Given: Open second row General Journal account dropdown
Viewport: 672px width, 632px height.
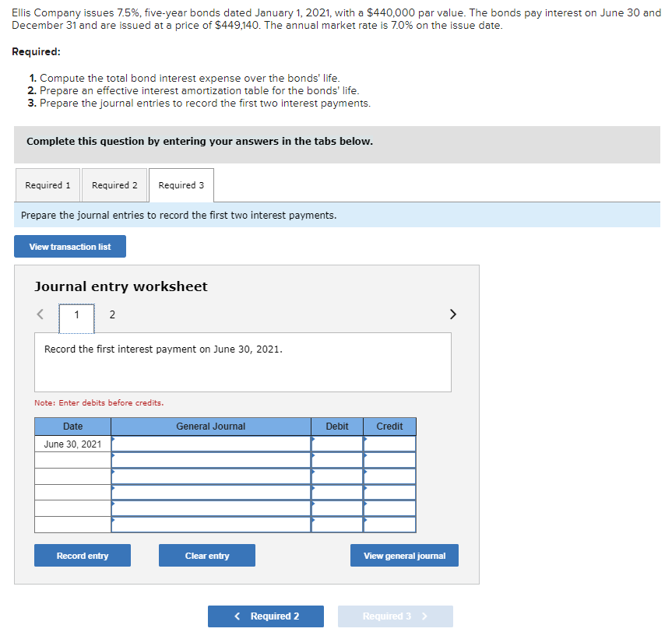Looking at the screenshot, I should (211, 460).
